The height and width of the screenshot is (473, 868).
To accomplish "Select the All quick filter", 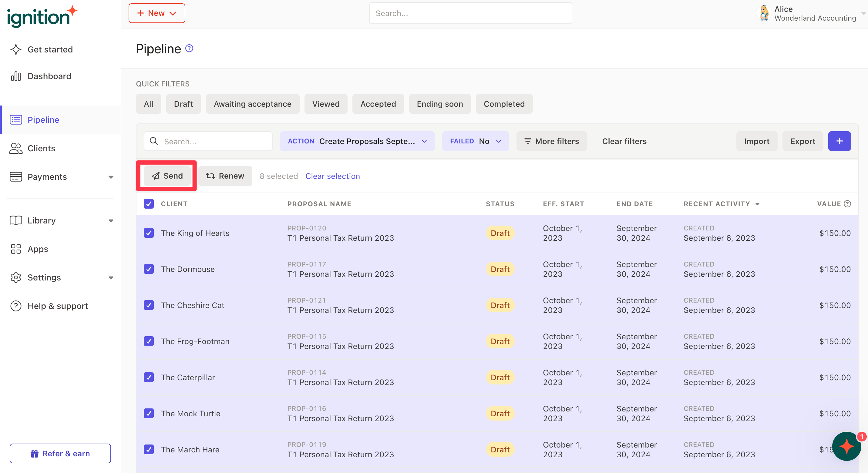I will click(x=149, y=104).
